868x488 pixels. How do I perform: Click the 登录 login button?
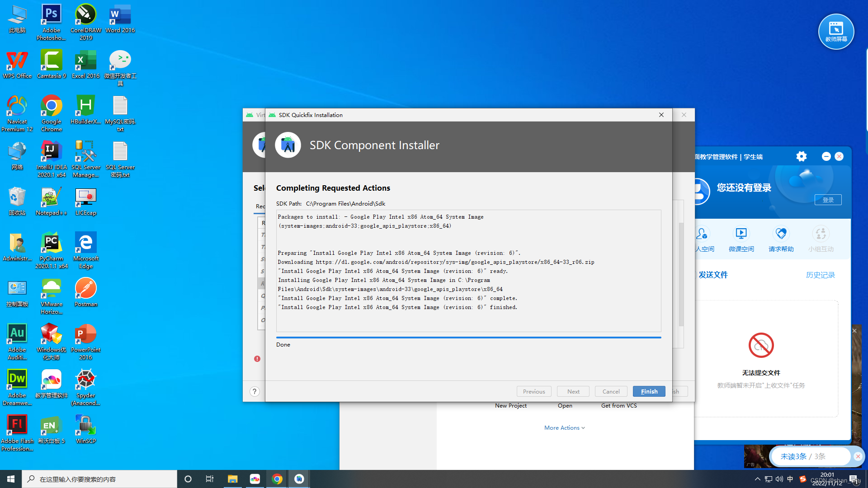[x=828, y=200]
